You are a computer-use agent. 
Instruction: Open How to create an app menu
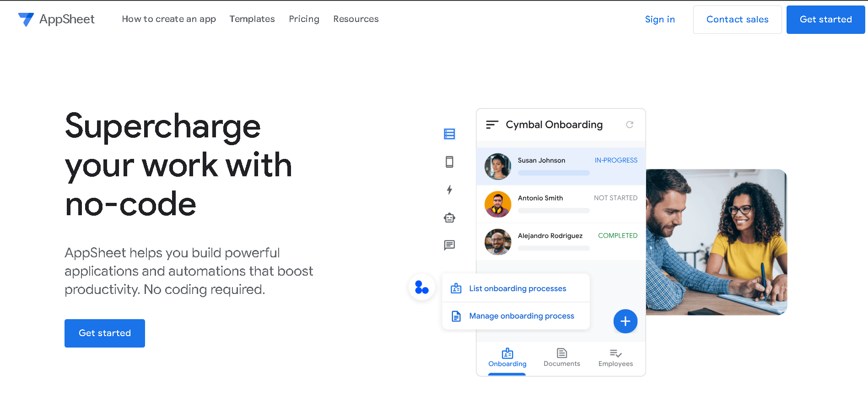(x=169, y=19)
